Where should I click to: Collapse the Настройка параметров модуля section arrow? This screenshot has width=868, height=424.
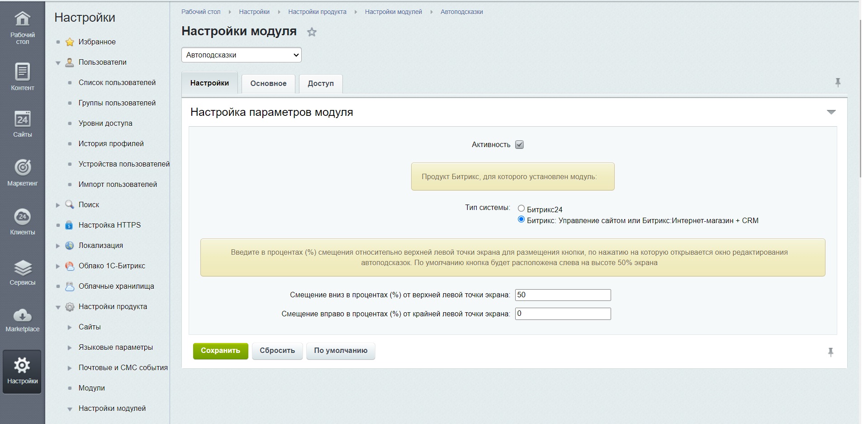click(x=831, y=112)
